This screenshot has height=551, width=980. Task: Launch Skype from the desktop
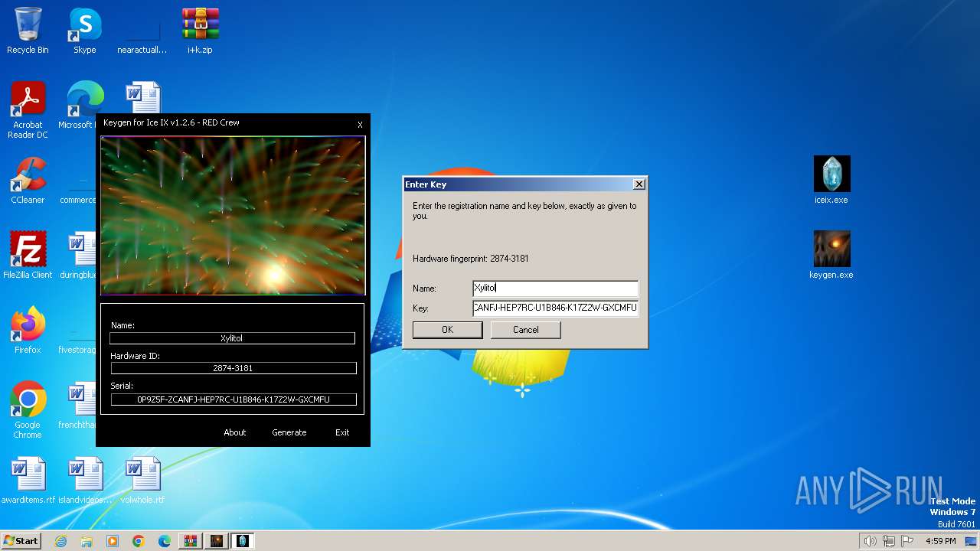pyautogui.click(x=84, y=31)
